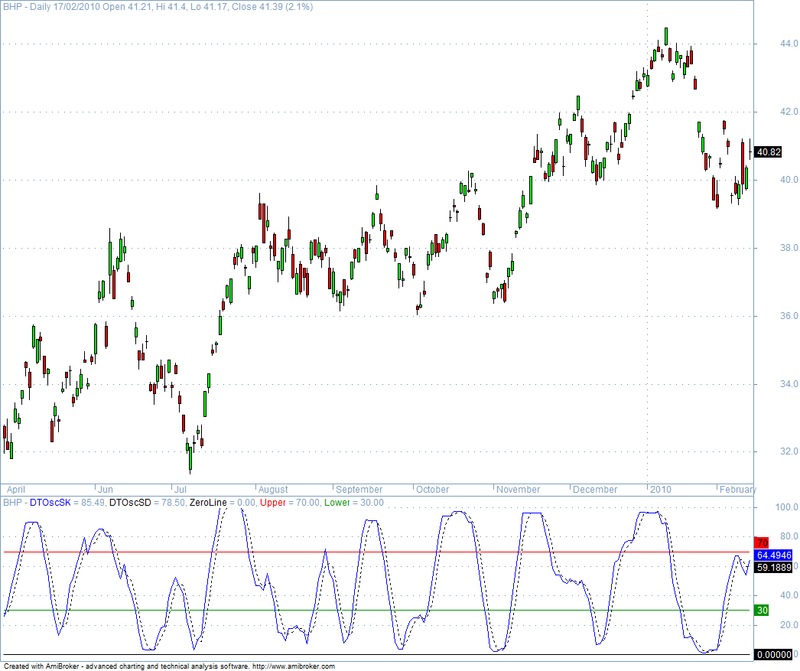Click the 100.0 oscillator axis label
The height and width of the screenshot is (671, 800).
point(787,507)
